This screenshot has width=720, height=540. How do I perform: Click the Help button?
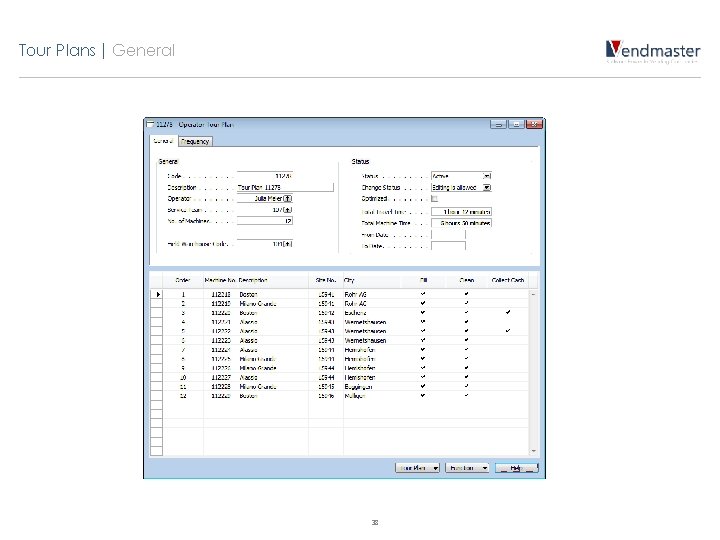point(517,468)
